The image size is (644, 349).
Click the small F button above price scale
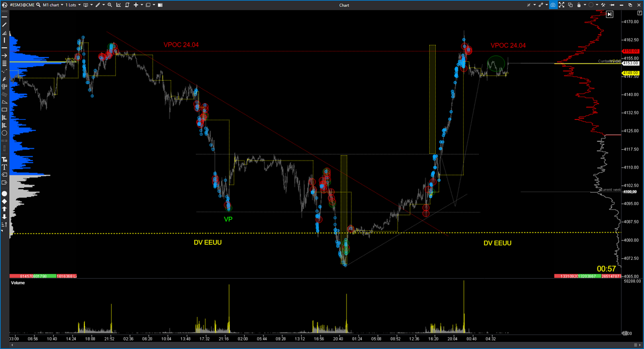[x=640, y=13]
